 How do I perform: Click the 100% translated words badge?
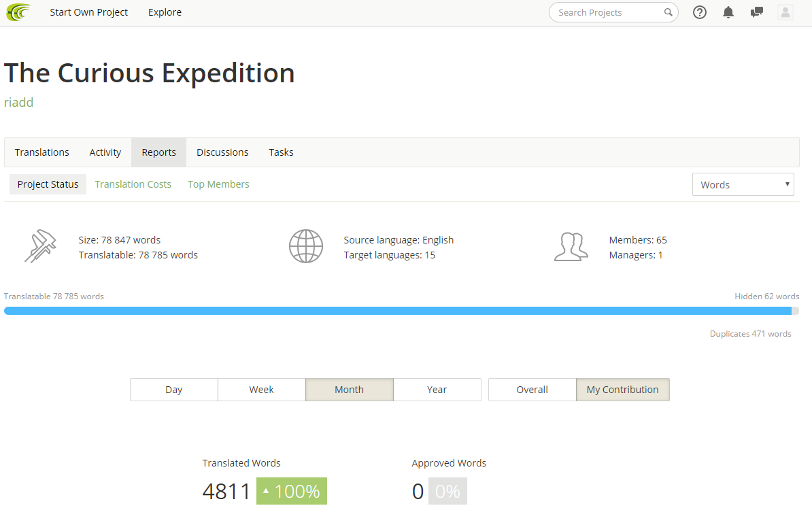point(292,491)
